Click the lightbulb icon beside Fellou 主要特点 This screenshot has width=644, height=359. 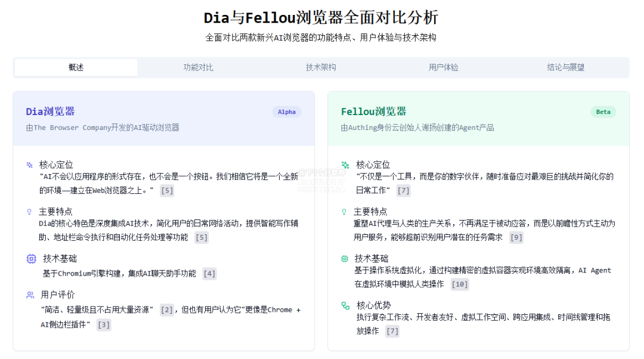coord(344,212)
